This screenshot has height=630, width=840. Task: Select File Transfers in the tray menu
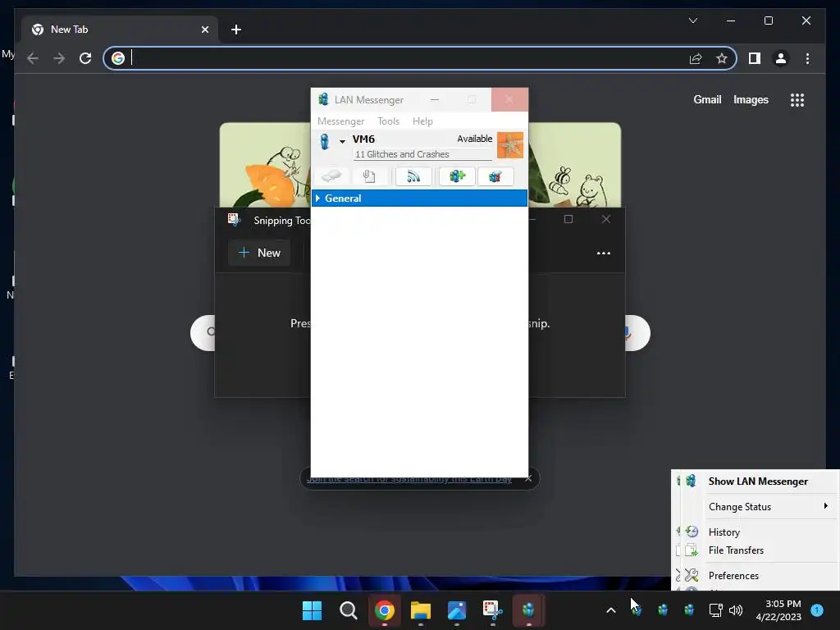pos(758,550)
